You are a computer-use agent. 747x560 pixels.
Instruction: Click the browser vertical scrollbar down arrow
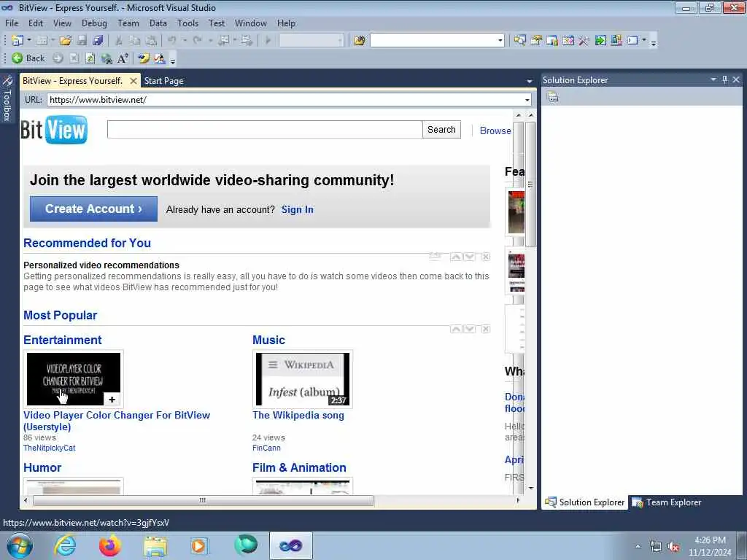531,488
